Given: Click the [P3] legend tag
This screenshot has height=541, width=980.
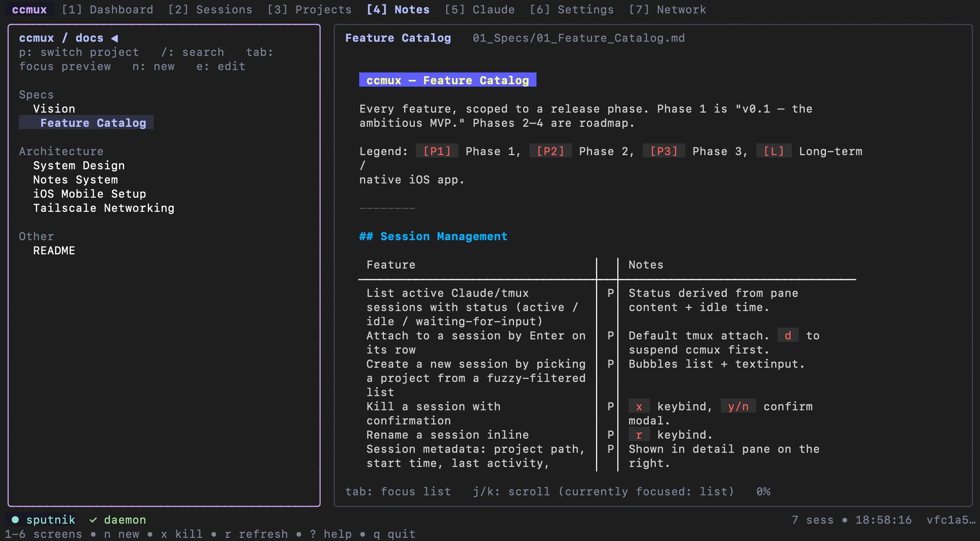Looking at the screenshot, I should pos(664,151).
